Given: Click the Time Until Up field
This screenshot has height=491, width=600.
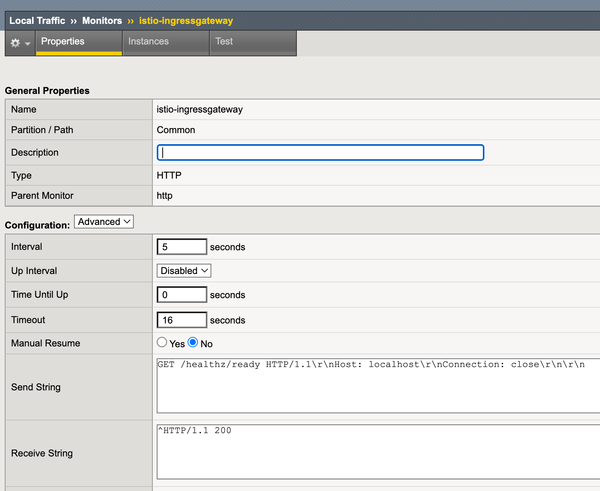Looking at the screenshot, I should pos(182,295).
